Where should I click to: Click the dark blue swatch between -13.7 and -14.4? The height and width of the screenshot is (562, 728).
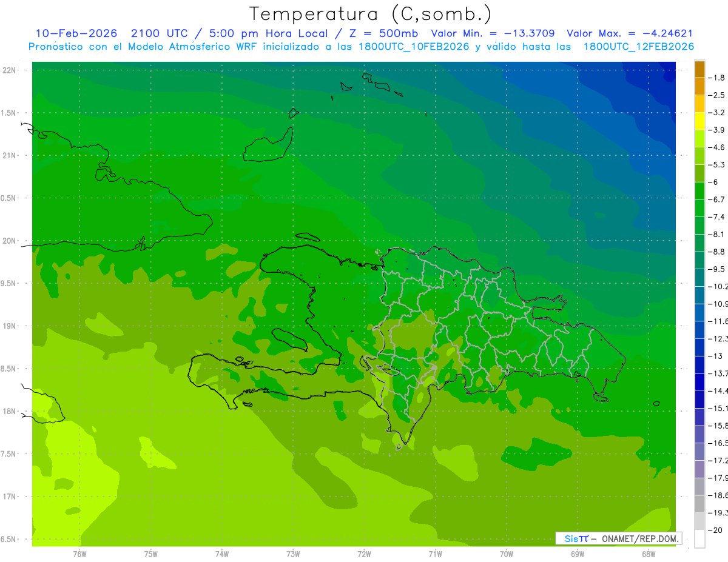[x=699, y=382]
